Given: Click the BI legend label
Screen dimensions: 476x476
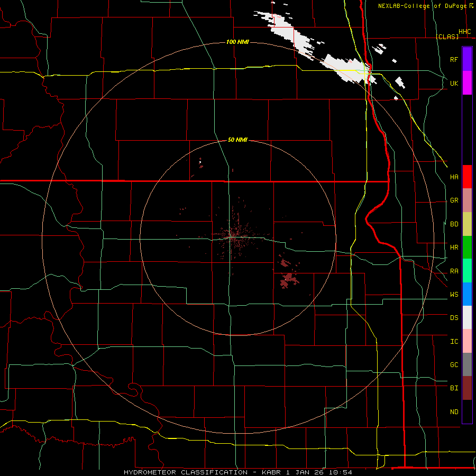Looking at the screenshot, I should (x=454, y=388).
